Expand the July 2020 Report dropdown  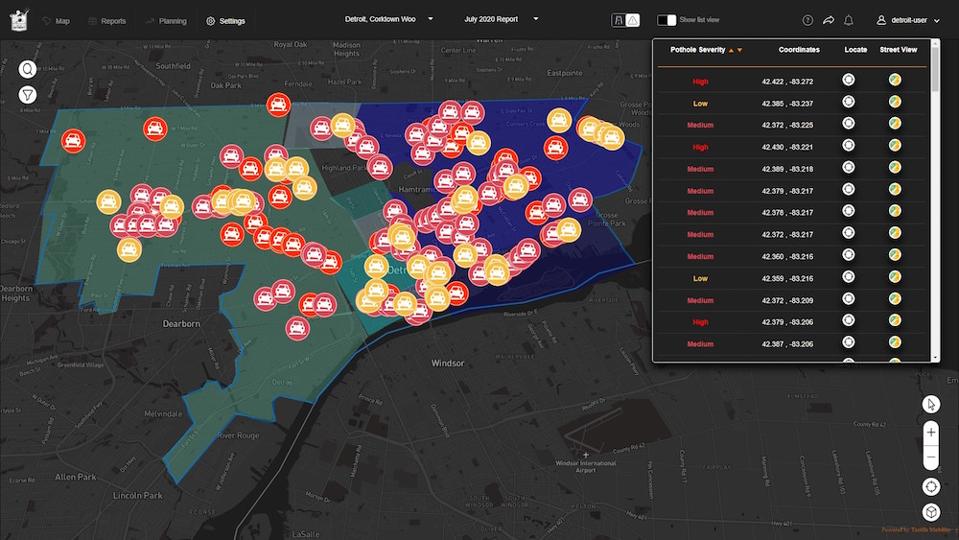501,19
